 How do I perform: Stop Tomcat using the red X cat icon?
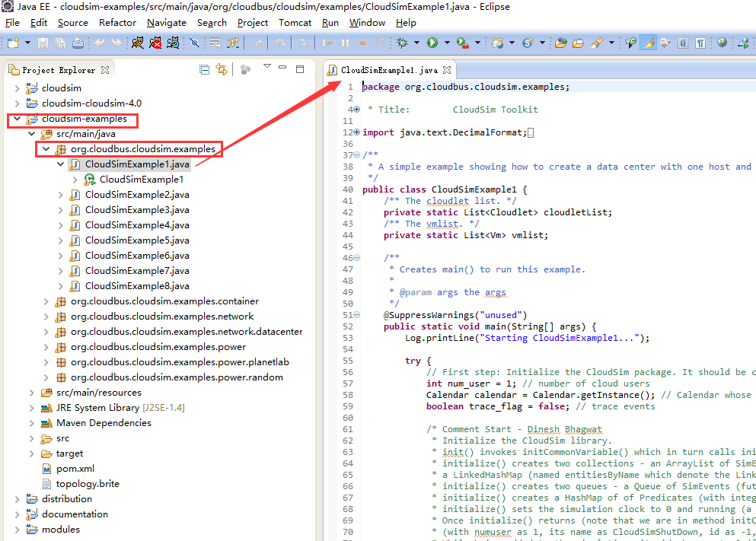coord(155,43)
